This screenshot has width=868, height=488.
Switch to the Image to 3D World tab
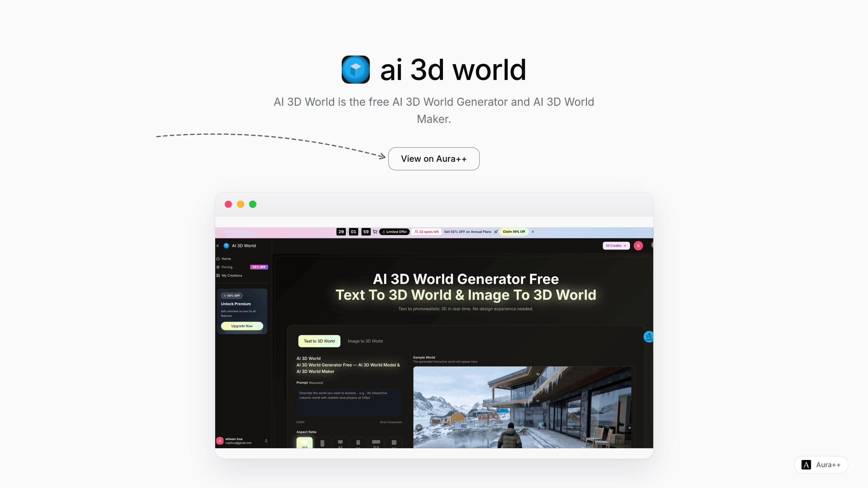pos(365,341)
